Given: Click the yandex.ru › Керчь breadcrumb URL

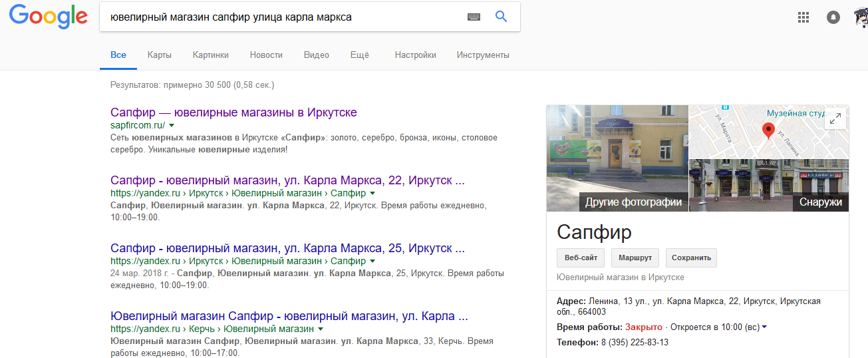Looking at the screenshot, I should pyautogui.click(x=212, y=329).
